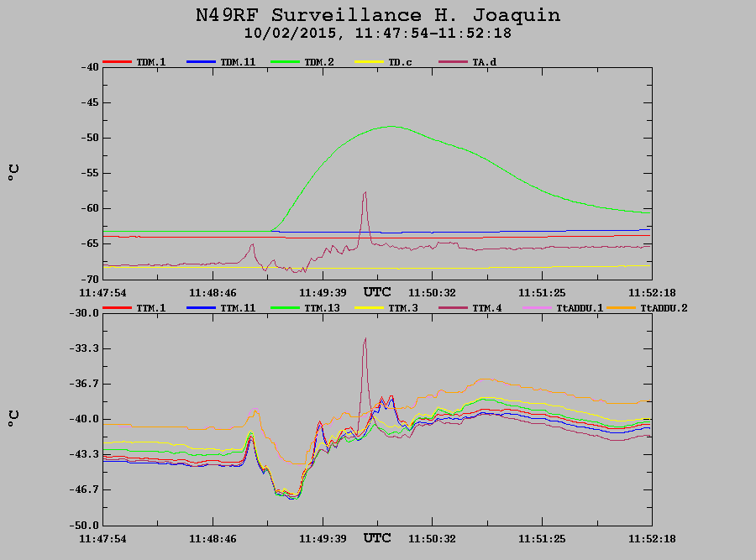The image size is (756, 560).
Task: Select the TDM.1 legend label
Action: [x=151, y=62]
